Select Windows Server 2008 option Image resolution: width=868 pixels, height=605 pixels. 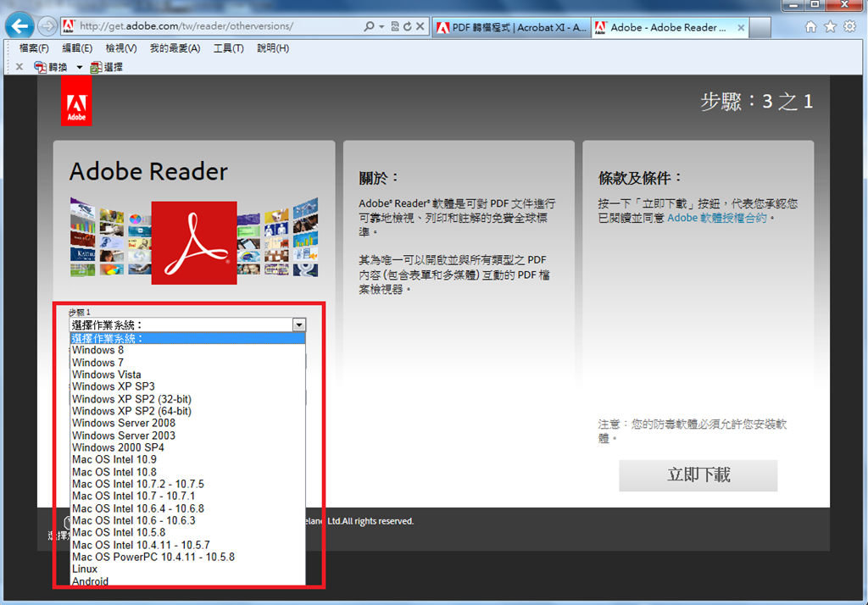pyautogui.click(x=187, y=423)
